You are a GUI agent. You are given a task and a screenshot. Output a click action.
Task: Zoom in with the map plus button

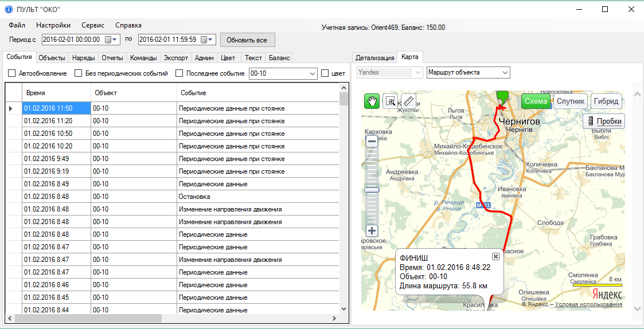(372, 231)
